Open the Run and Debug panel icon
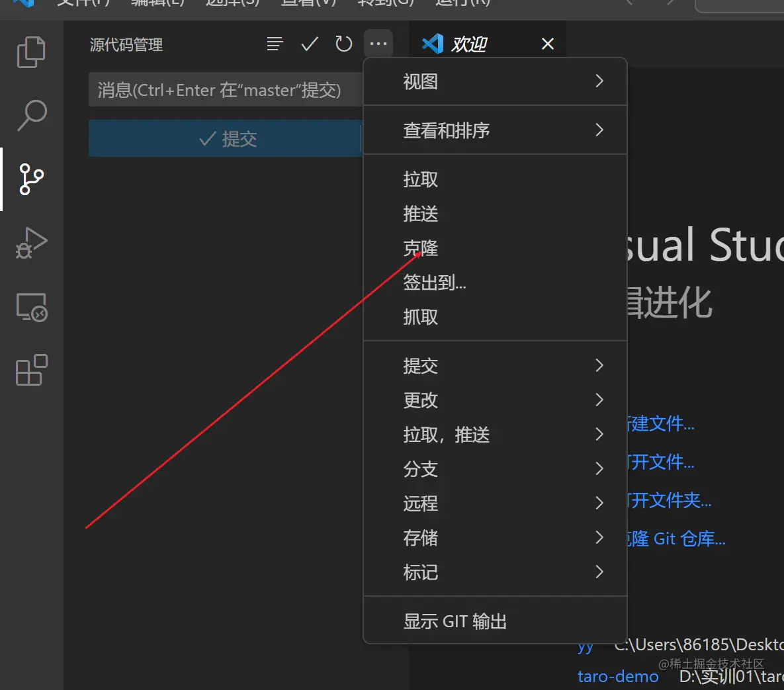The height and width of the screenshot is (690, 784). point(30,243)
